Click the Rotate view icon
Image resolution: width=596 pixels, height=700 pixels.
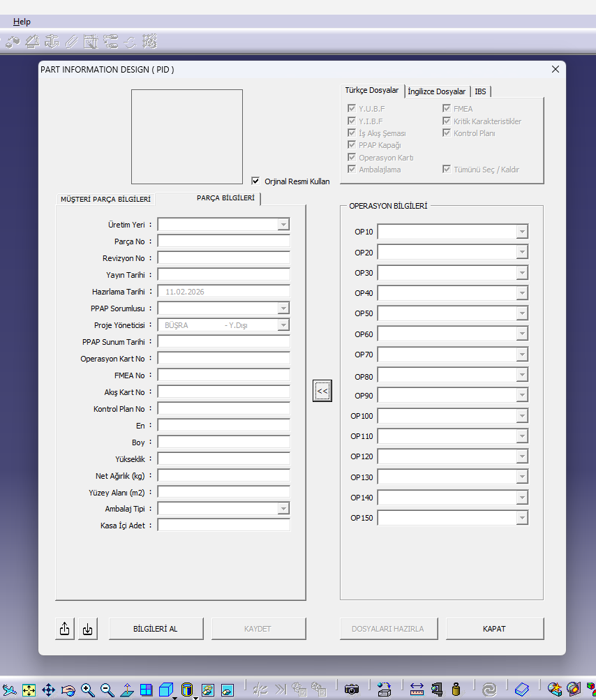click(68, 690)
